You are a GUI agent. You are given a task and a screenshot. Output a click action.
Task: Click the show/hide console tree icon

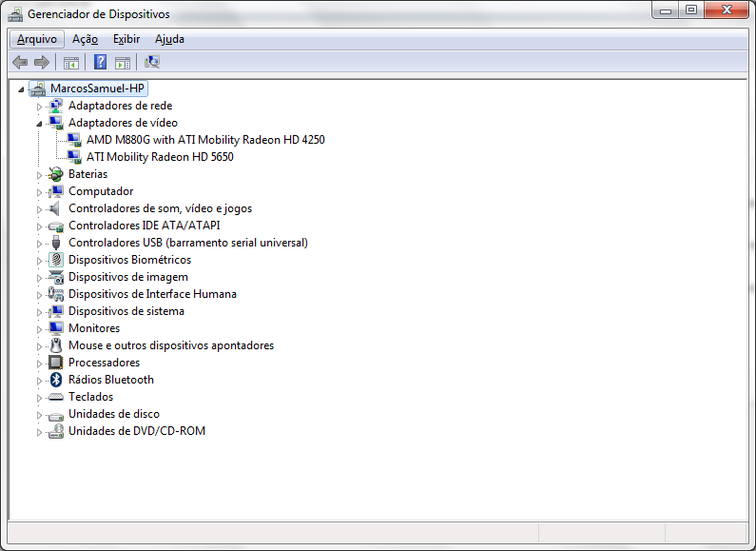71,62
